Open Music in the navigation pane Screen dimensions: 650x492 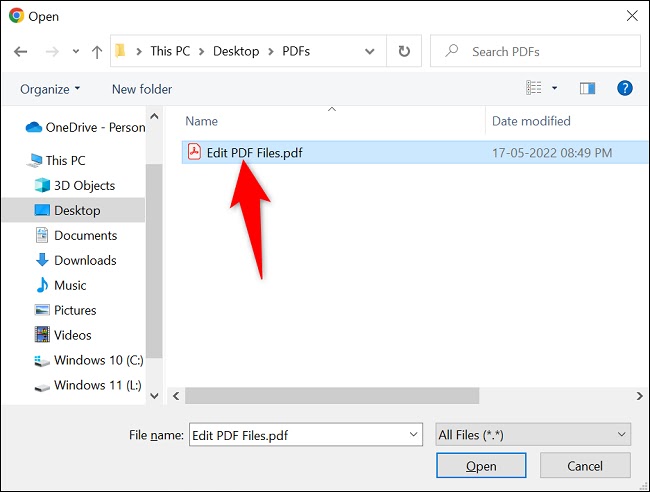click(61, 285)
